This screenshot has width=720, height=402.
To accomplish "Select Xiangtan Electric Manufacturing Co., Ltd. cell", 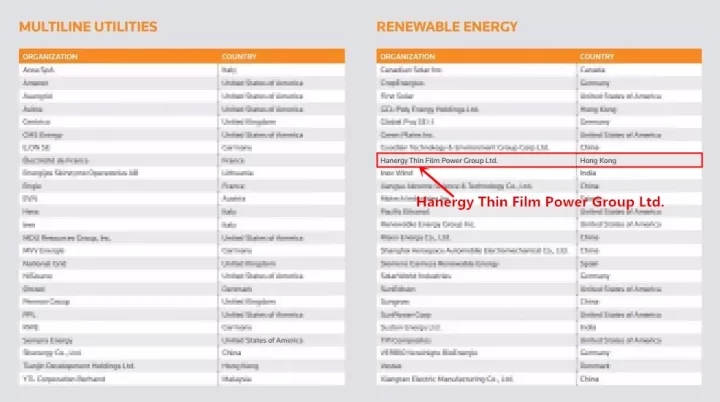I will click(476, 379).
